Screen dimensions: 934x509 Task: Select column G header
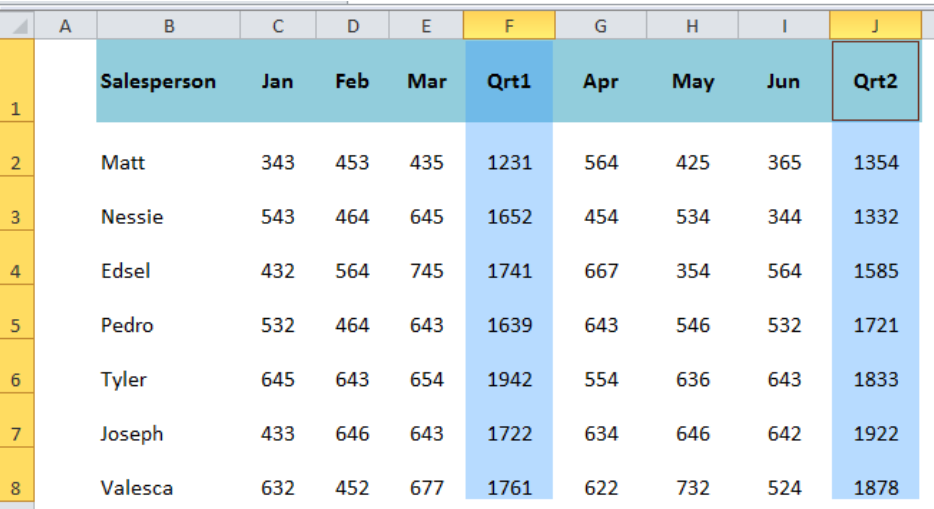tap(601, 26)
